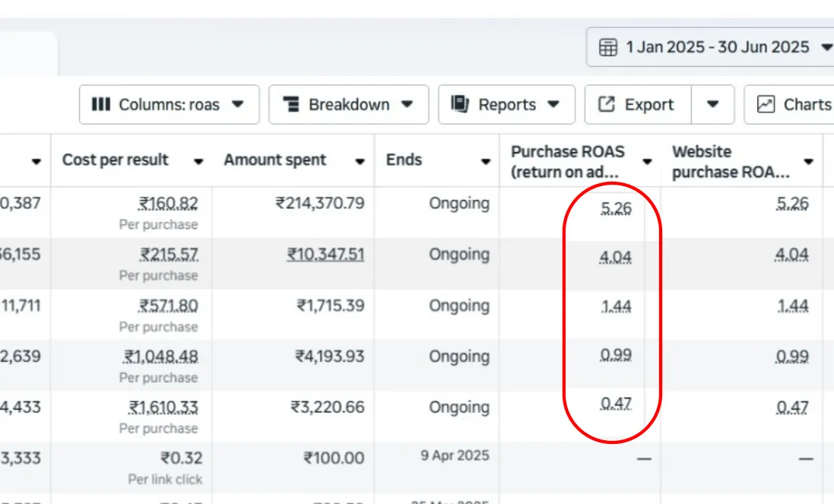Click the Charts line-graph icon
834x504 pixels.
coord(766,104)
